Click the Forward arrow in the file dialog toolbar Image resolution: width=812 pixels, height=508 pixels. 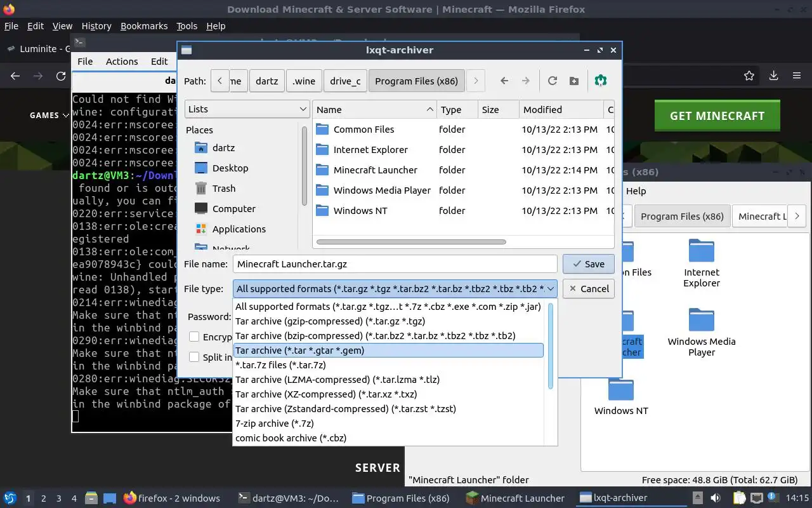point(525,81)
